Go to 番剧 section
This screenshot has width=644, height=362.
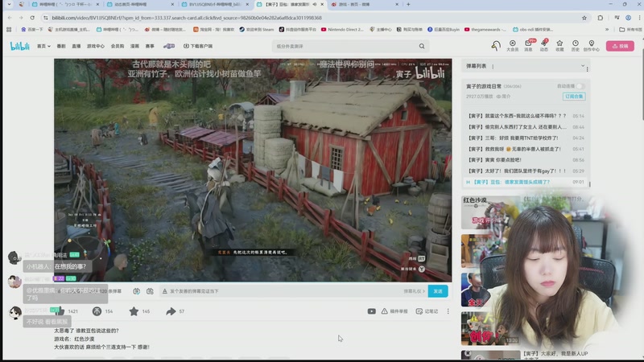61,46
